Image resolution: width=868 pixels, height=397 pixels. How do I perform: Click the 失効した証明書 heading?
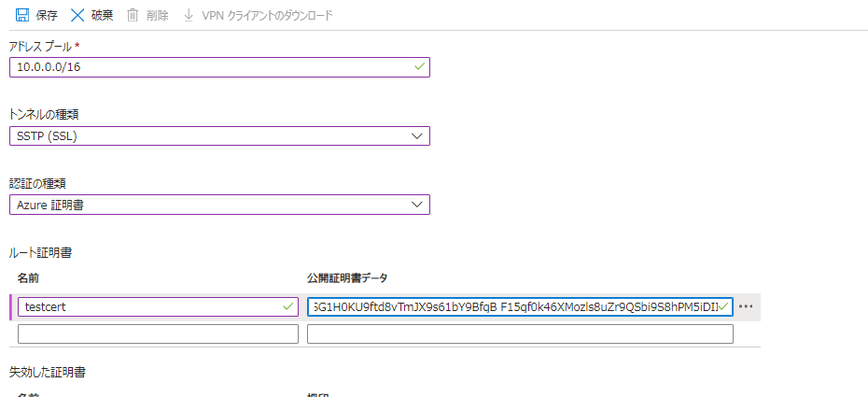48,372
